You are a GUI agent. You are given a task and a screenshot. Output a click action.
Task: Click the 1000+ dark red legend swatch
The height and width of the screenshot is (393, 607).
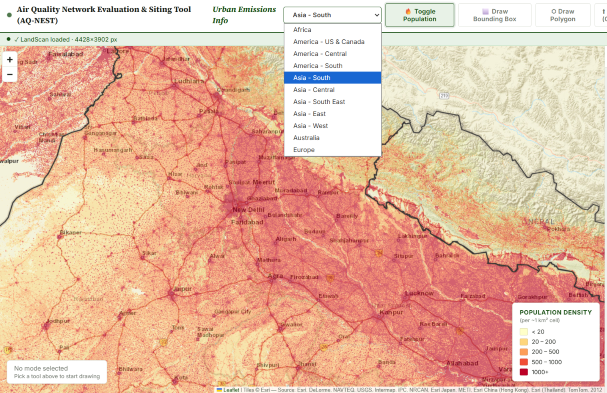pos(523,372)
